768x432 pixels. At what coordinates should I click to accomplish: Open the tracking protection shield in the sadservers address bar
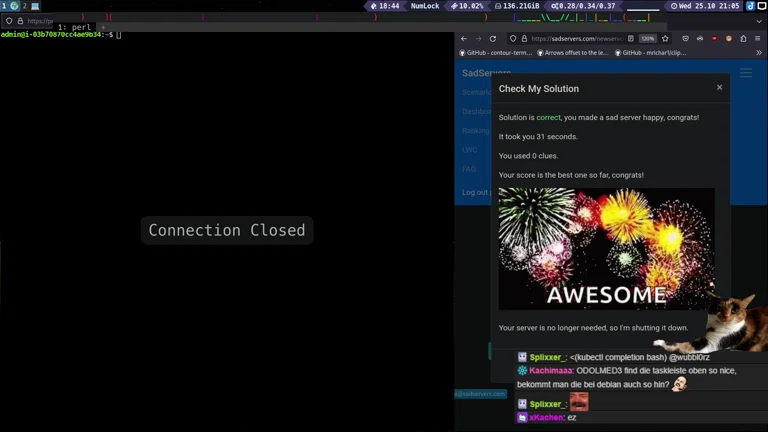tap(513, 39)
